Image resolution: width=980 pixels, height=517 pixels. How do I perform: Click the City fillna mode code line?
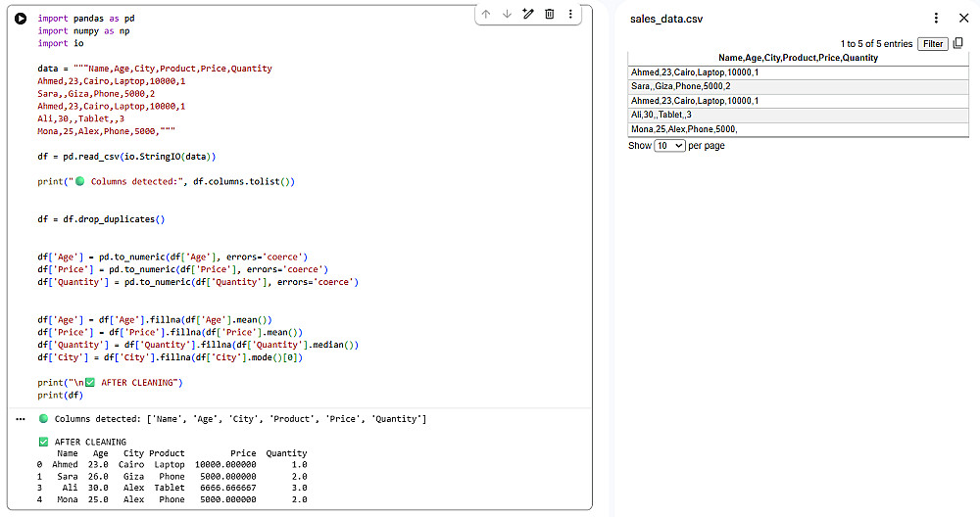170,357
